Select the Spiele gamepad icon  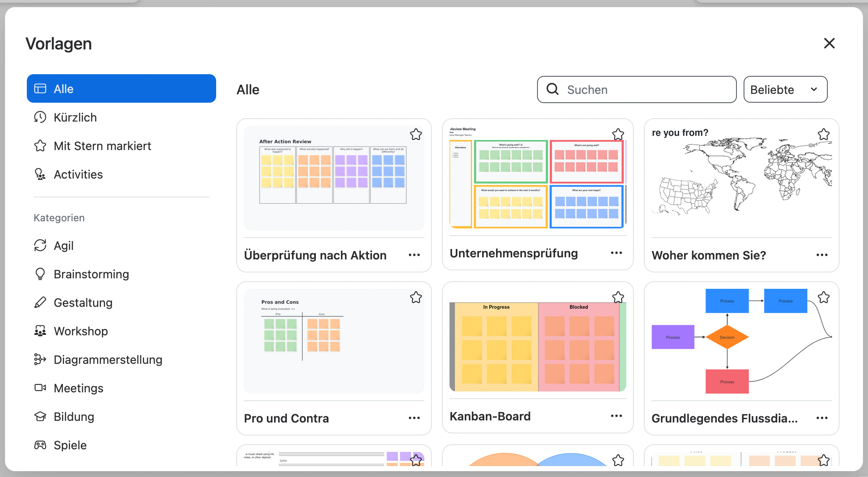40,445
